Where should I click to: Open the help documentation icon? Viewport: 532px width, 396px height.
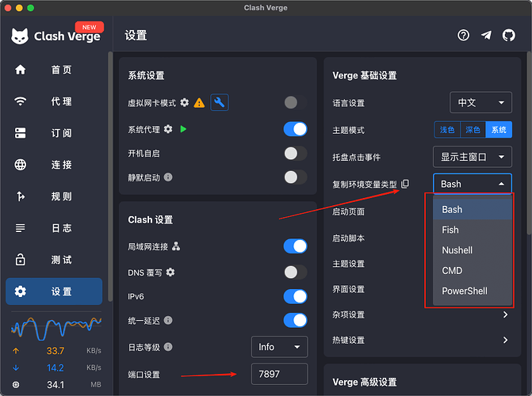point(464,36)
